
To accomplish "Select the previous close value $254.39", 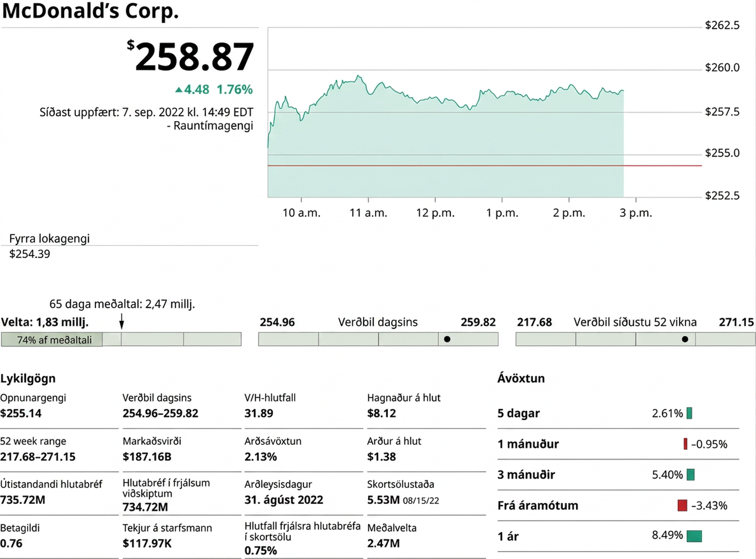I will click(x=30, y=254).
